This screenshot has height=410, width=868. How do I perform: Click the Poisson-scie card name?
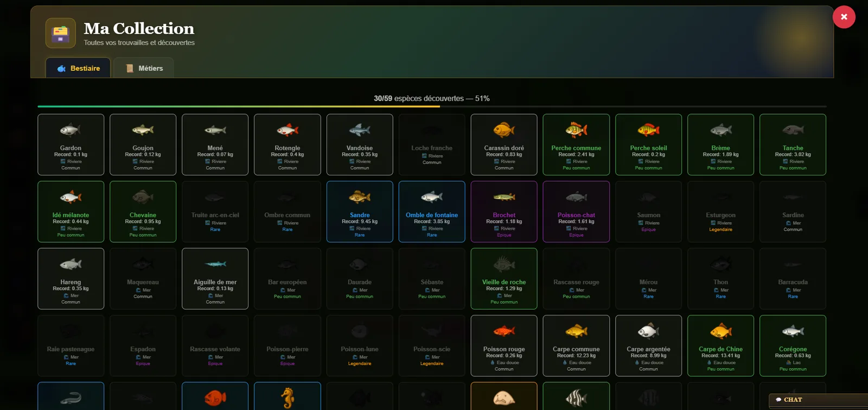432,349
